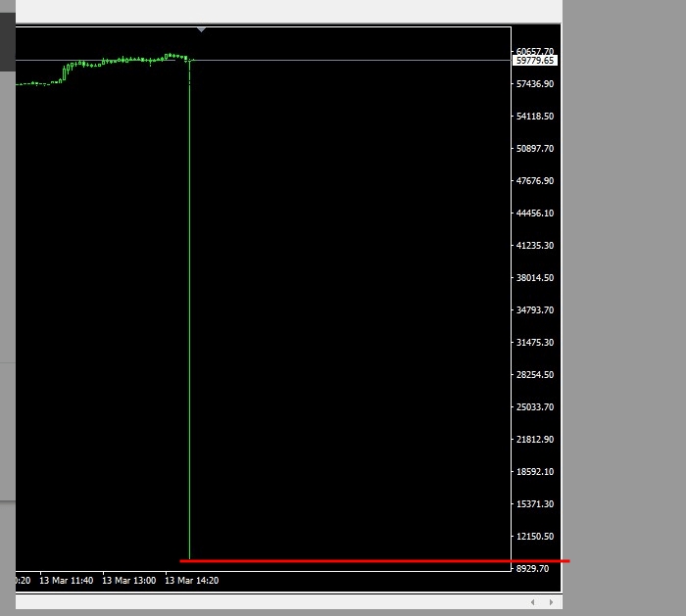Image resolution: width=686 pixels, height=616 pixels.
Task: Click price level 15371.30 on axis
Action: [x=535, y=504]
